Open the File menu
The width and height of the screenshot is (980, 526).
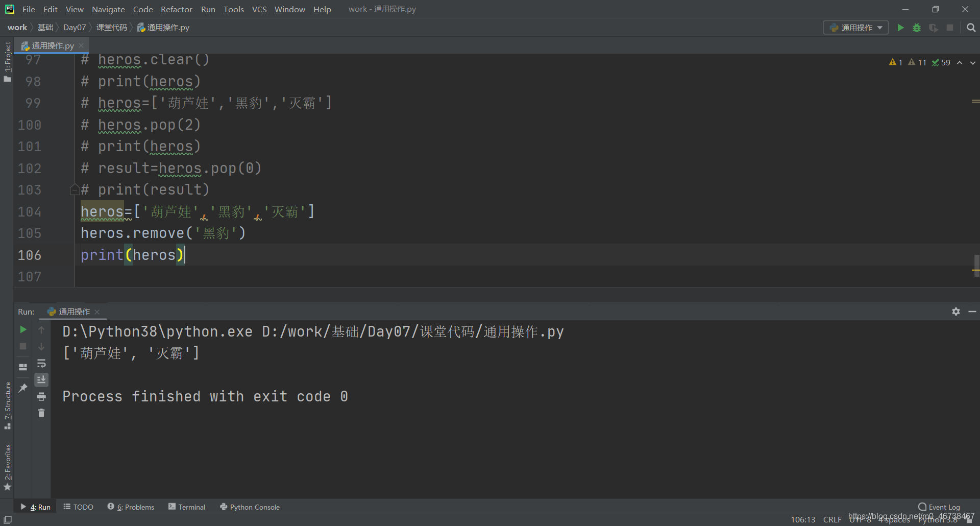click(x=29, y=9)
